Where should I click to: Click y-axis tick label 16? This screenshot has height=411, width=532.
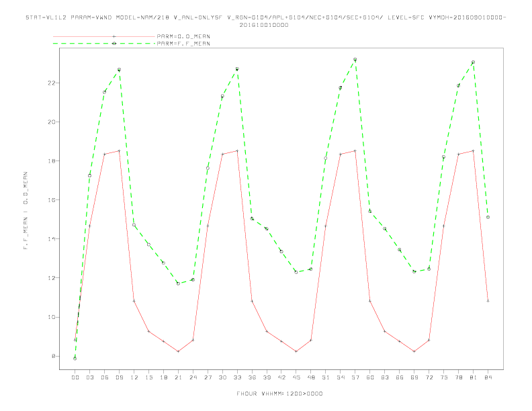52,200
